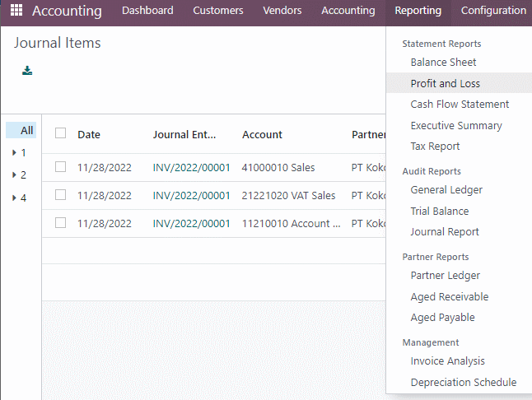The height and width of the screenshot is (400, 532).
Task: Open Cash Flow Statement report
Action: [460, 104]
